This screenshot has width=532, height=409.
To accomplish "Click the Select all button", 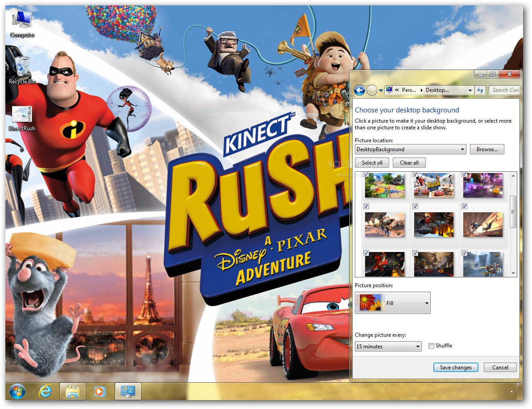I will pos(372,163).
